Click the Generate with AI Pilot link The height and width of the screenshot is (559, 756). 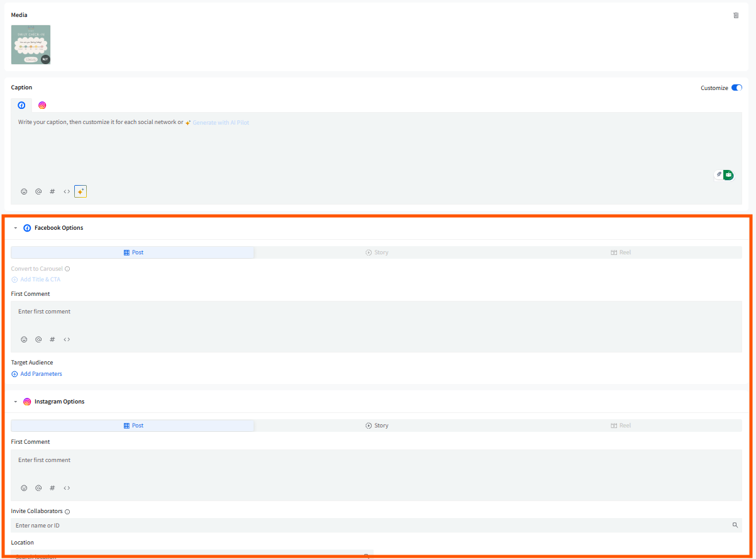point(221,123)
